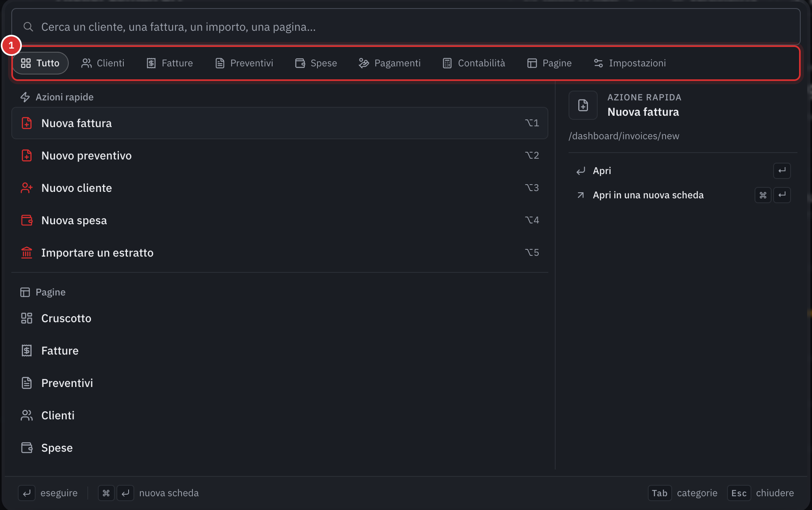
Task: Switch to the Pagine category tab
Action: tap(549, 63)
